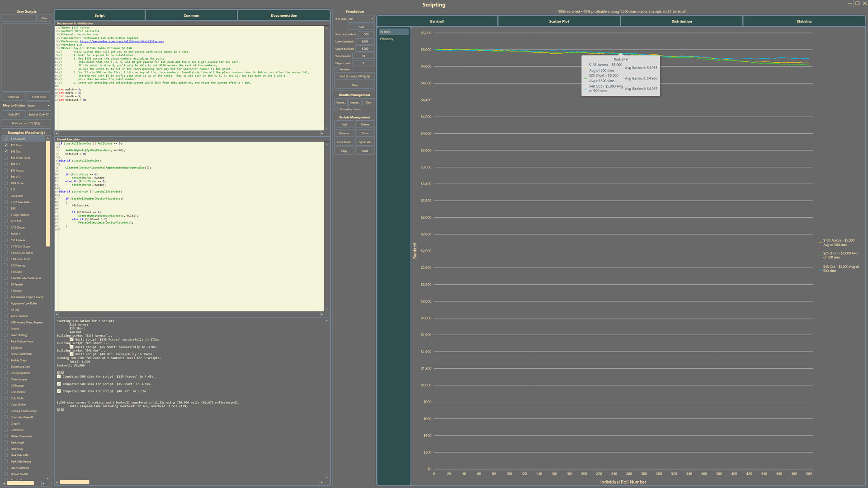Image resolution: width=868 pixels, height=488 pixels.
Task: Click the Declarations editor scroll-up arrow
Action: pyautogui.click(x=327, y=28)
